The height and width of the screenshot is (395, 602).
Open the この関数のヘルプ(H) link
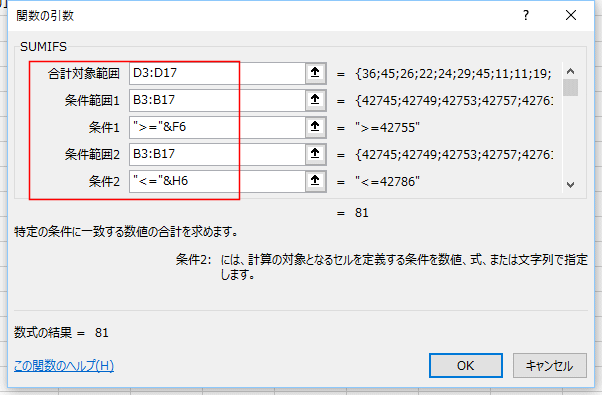click(64, 365)
